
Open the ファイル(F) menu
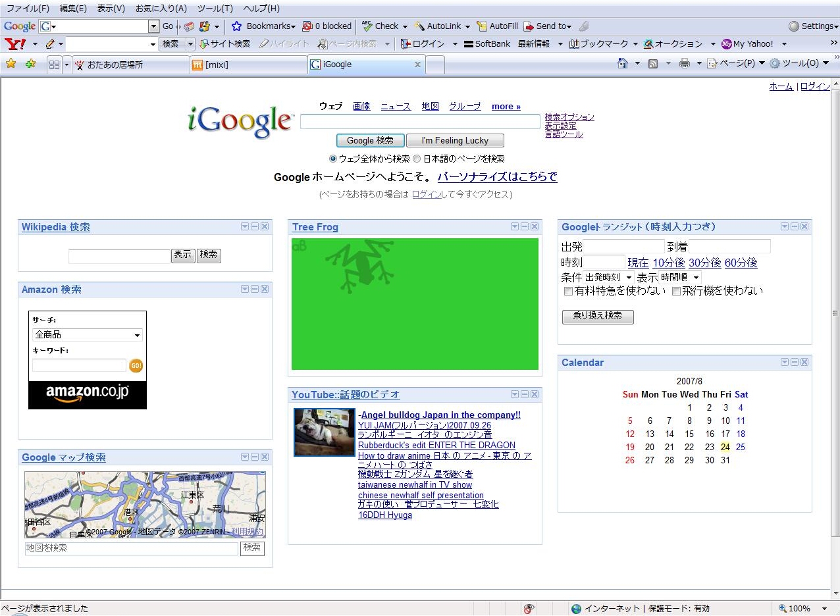[28, 9]
